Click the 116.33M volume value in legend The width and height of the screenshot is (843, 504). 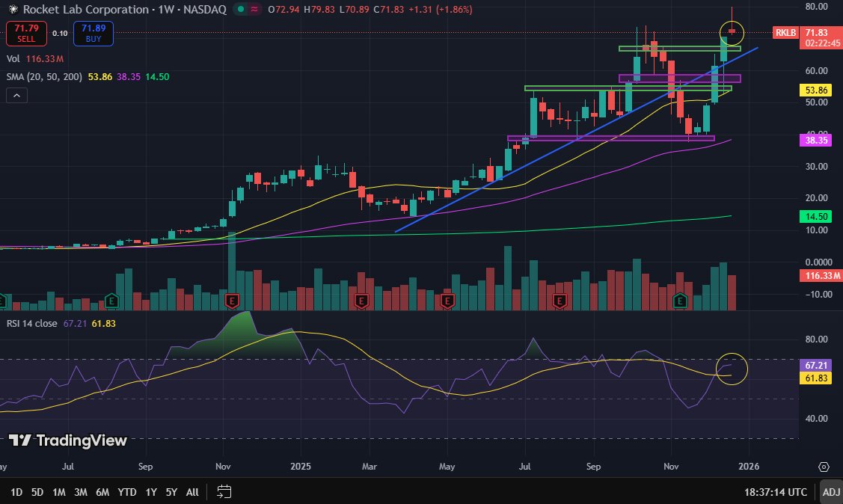tap(45, 58)
